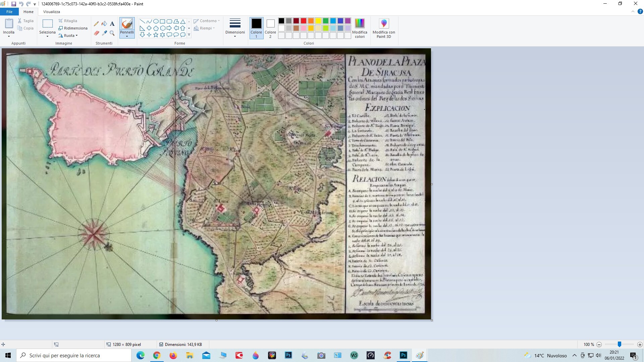Choose the Rectangle shape
This screenshot has height=362, width=644.
(x=162, y=21)
